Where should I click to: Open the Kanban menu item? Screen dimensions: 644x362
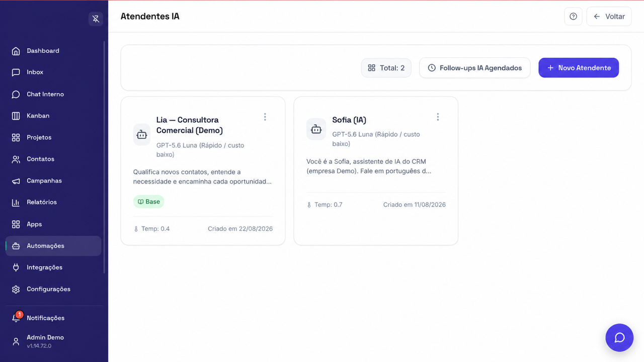[53, 116]
